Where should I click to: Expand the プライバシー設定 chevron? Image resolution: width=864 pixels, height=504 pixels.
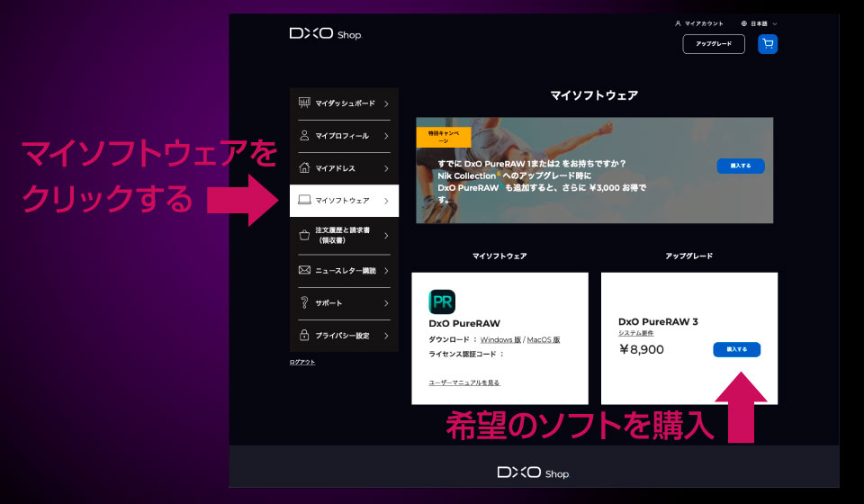click(386, 336)
